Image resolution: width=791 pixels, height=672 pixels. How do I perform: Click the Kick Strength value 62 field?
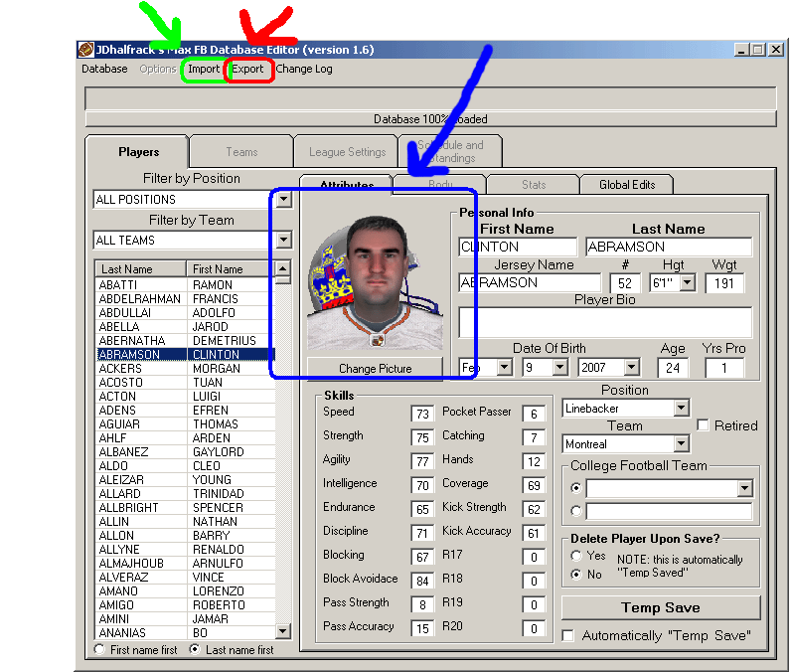(x=534, y=509)
